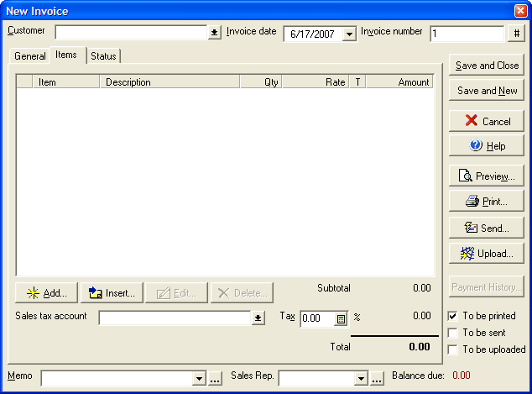532x394 pixels.
Task: Open the invoice Preview
Action: pyautogui.click(x=487, y=176)
